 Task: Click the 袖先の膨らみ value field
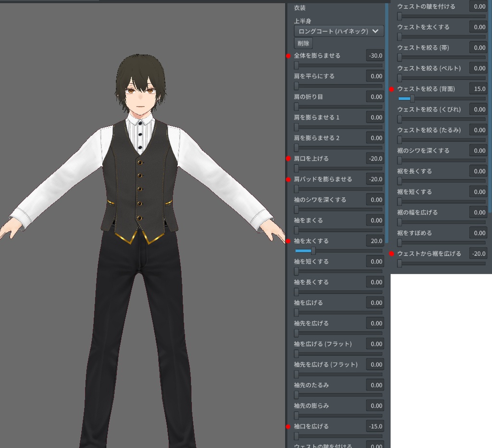(375, 406)
